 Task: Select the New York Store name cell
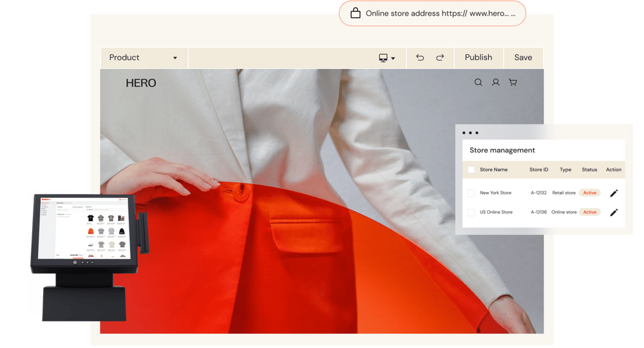(x=495, y=193)
